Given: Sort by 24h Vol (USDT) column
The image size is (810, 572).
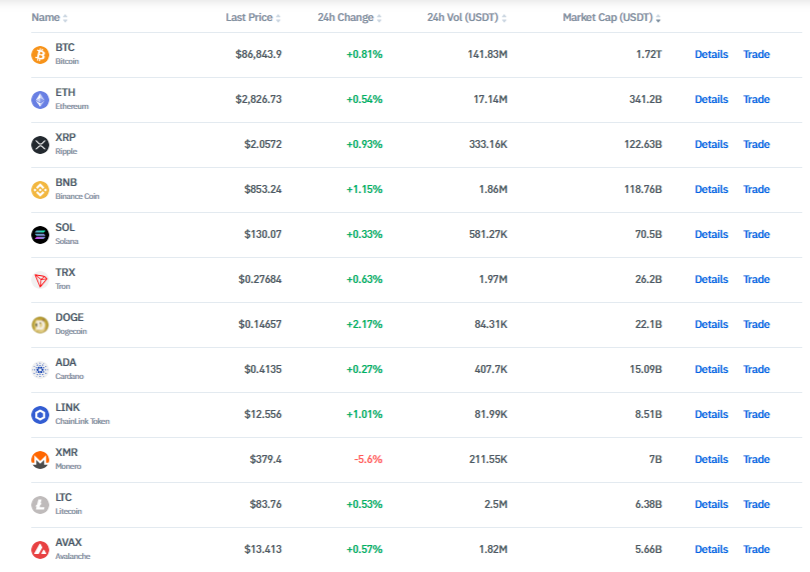Looking at the screenshot, I should click(x=467, y=18).
